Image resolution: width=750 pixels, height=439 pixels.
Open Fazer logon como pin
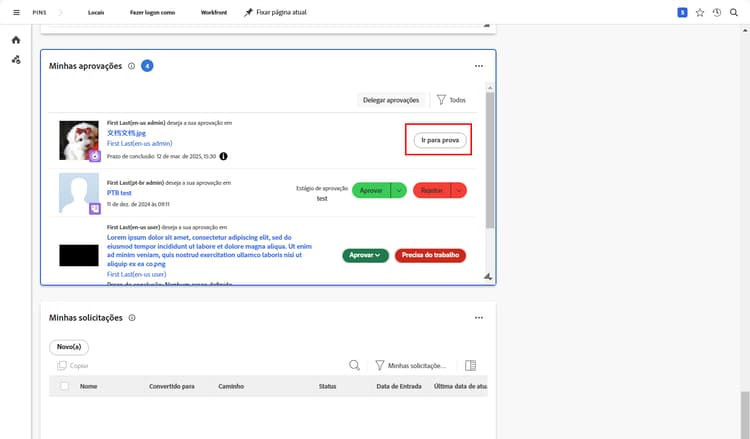pyautogui.click(x=153, y=12)
